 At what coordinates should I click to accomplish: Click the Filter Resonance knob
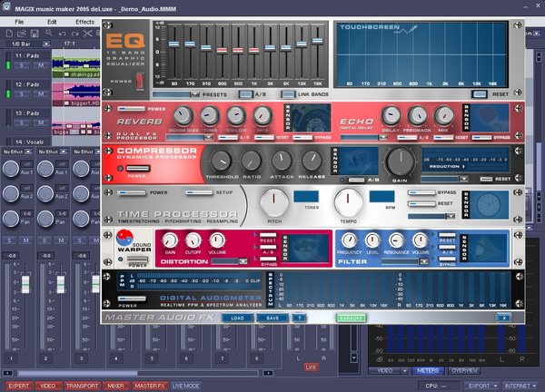tap(396, 240)
